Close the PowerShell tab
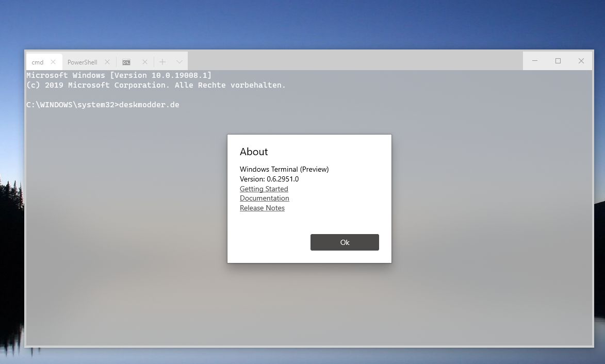This screenshot has width=605, height=364. (107, 62)
